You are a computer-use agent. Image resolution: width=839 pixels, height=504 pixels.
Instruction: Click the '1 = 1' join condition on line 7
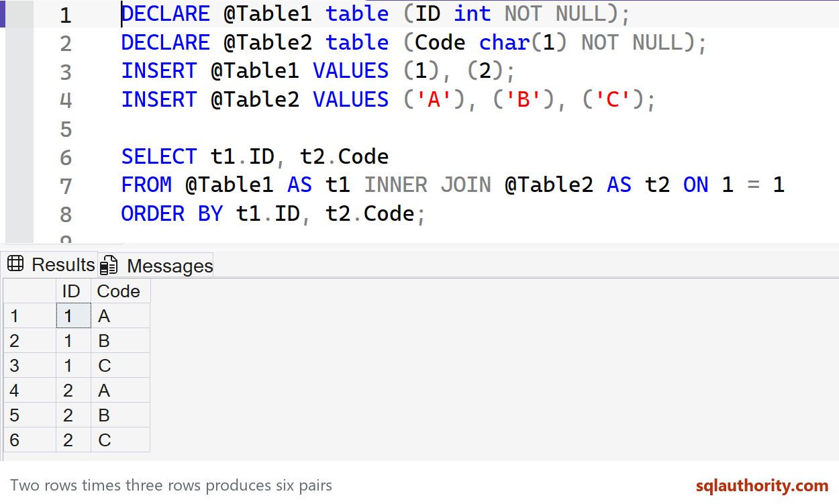pyautogui.click(x=753, y=185)
